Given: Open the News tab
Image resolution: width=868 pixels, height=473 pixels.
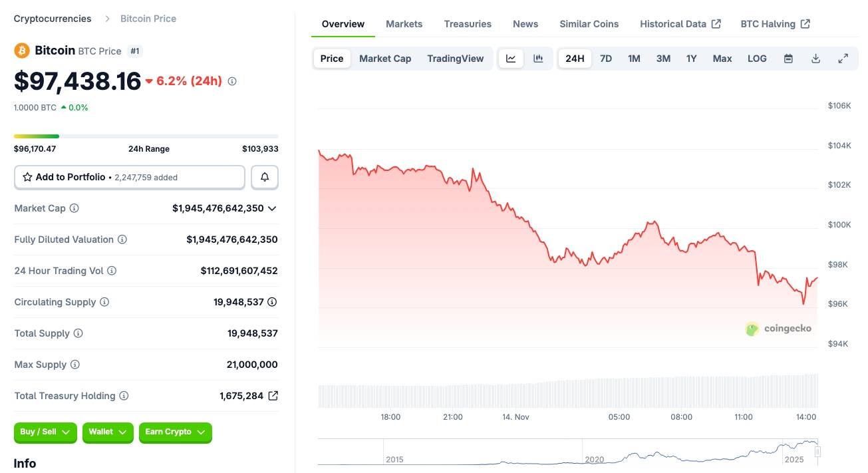Looking at the screenshot, I should click(x=525, y=23).
